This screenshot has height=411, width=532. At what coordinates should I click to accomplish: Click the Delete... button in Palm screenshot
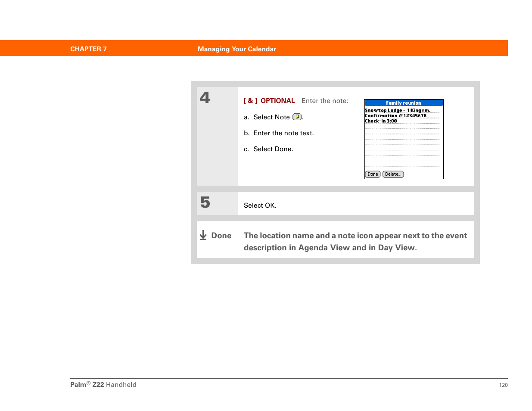pyautogui.click(x=393, y=174)
